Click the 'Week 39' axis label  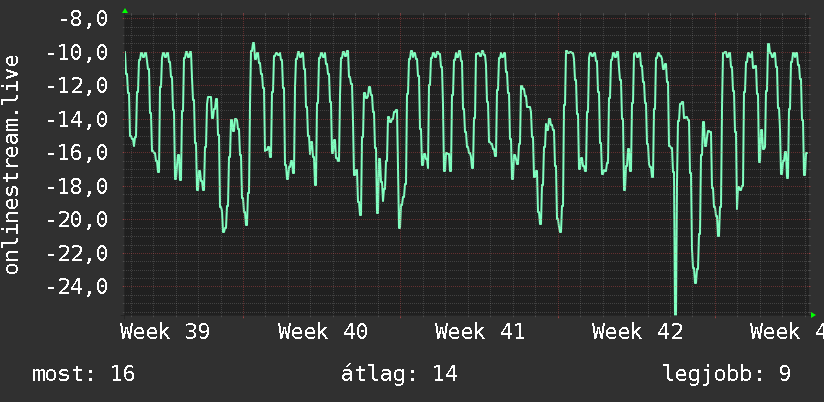165,332
